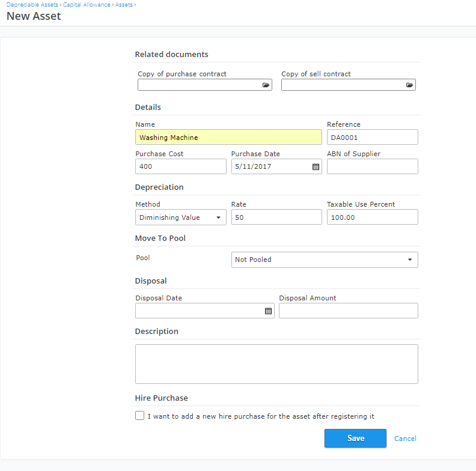476x471 pixels.
Task: Focus the Disposal Amount input
Action: coord(348,311)
